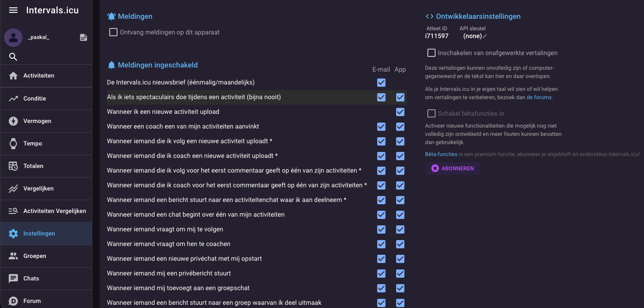Click the _paskal_ profile avatar
The image size is (644, 308).
pos(13,38)
